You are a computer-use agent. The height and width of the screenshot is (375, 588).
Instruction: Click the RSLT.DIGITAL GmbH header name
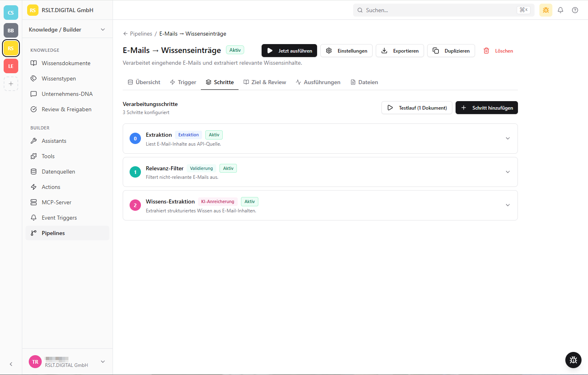[68, 10]
